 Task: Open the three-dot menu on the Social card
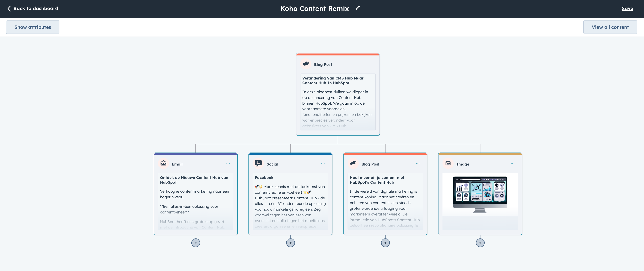(x=323, y=164)
